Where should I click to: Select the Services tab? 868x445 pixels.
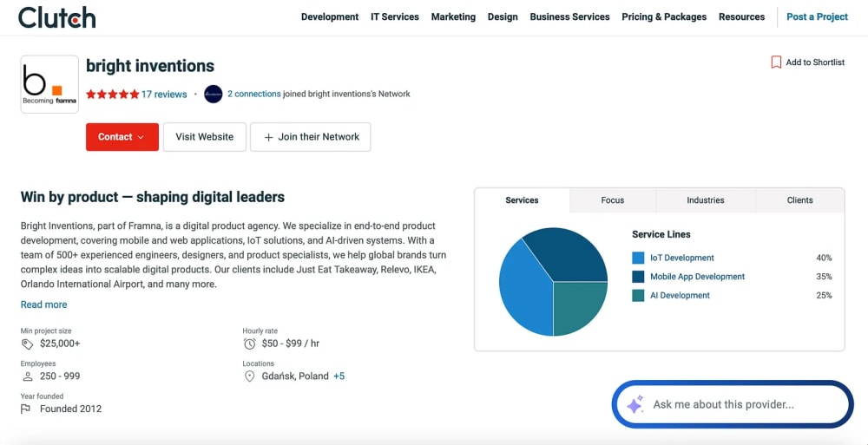(x=522, y=200)
